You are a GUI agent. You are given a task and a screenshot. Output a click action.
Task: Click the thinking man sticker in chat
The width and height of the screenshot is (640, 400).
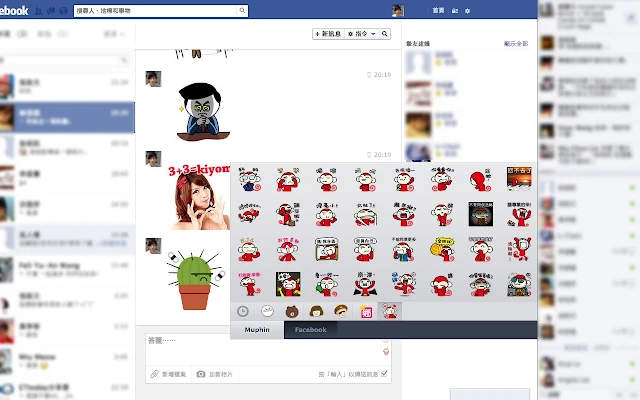click(x=203, y=111)
